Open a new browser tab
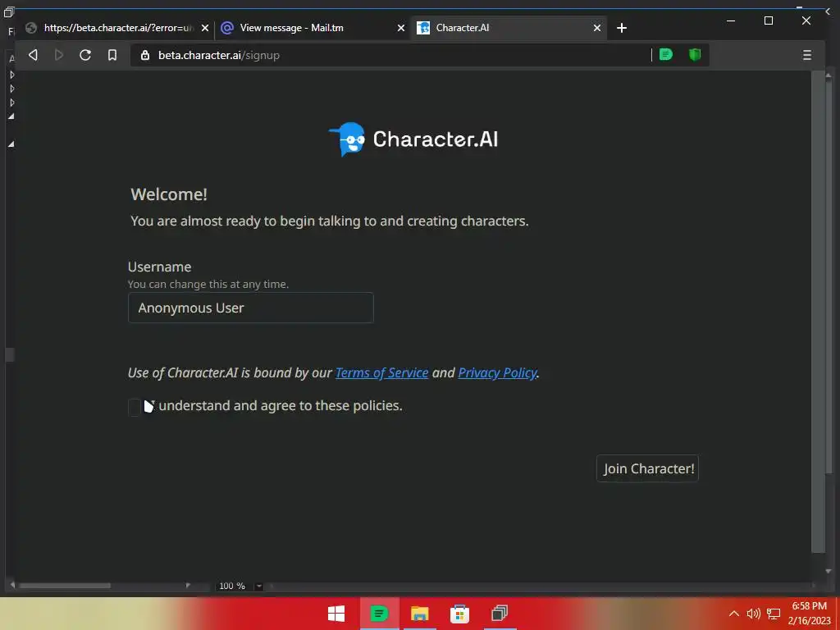 pos(622,28)
